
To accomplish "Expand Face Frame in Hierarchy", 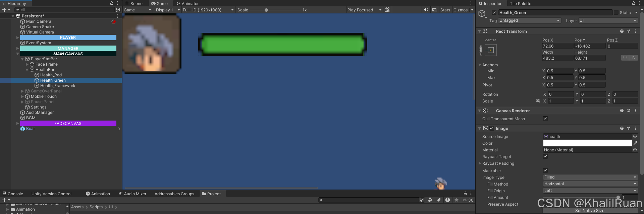I will 27,64.
